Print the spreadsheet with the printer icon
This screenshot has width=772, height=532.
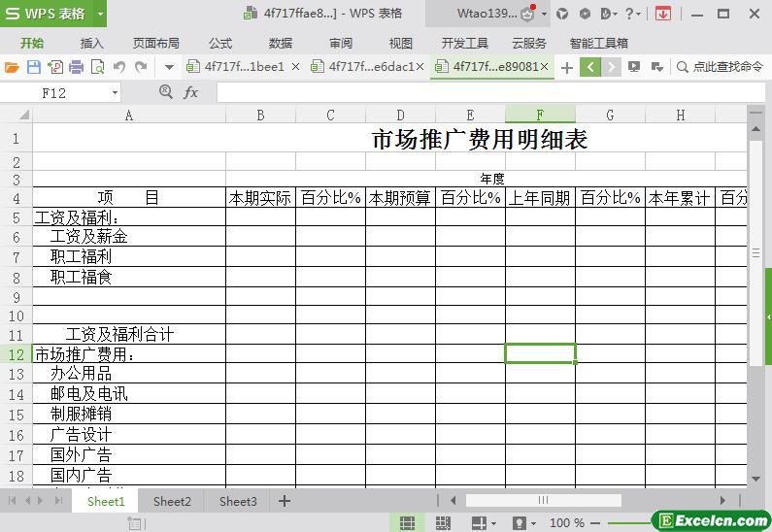(x=76, y=67)
